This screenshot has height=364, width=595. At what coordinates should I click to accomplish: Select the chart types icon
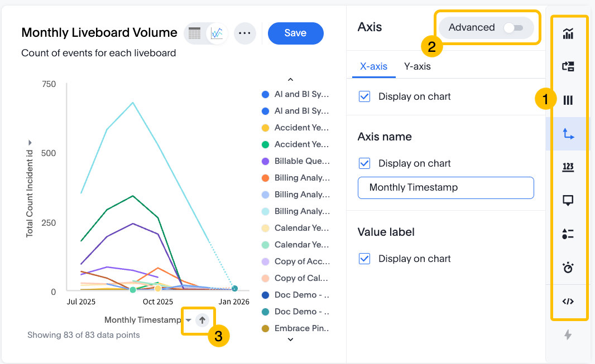[x=568, y=33]
